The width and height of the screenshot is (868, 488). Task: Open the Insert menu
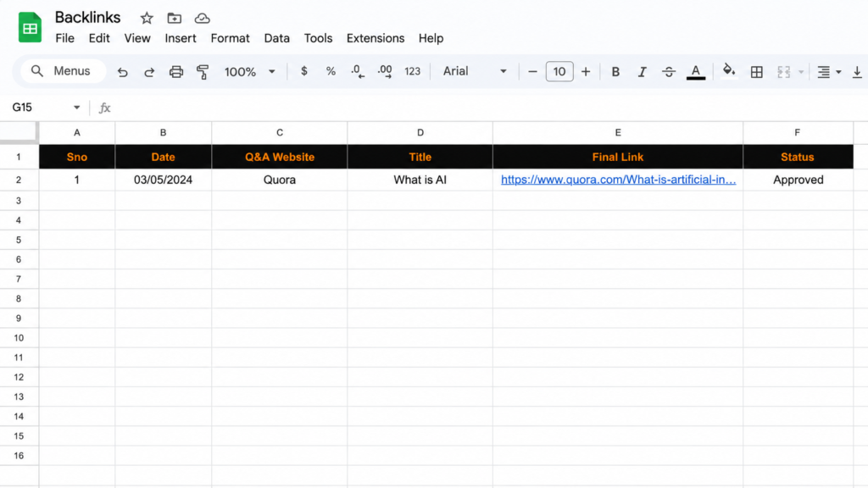click(181, 38)
